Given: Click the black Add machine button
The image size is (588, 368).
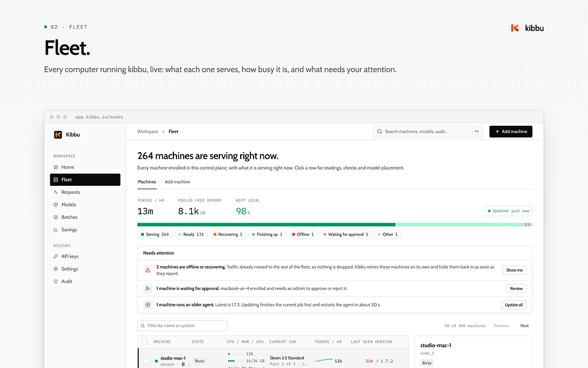Looking at the screenshot, I should pos(511,131).
